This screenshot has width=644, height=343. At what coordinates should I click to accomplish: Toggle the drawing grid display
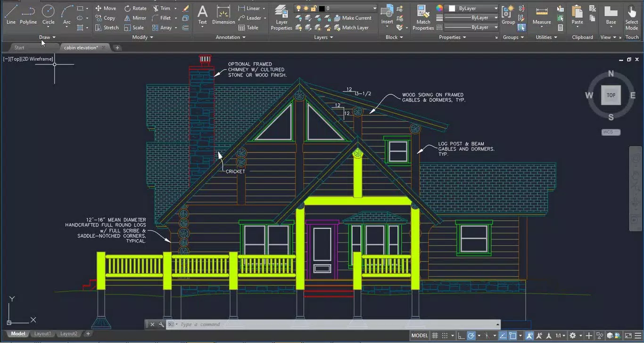435,335
